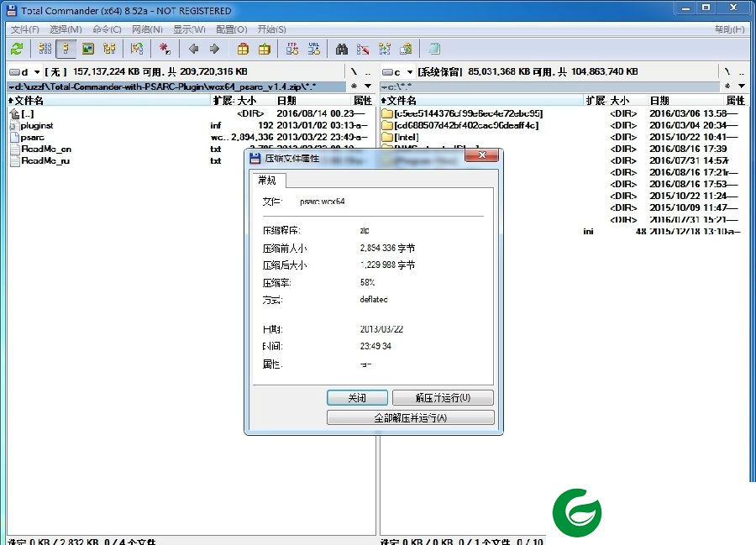Click the copy names to clipboard icon
Screen dimensions: 756x545
click(x=406, y=49)
